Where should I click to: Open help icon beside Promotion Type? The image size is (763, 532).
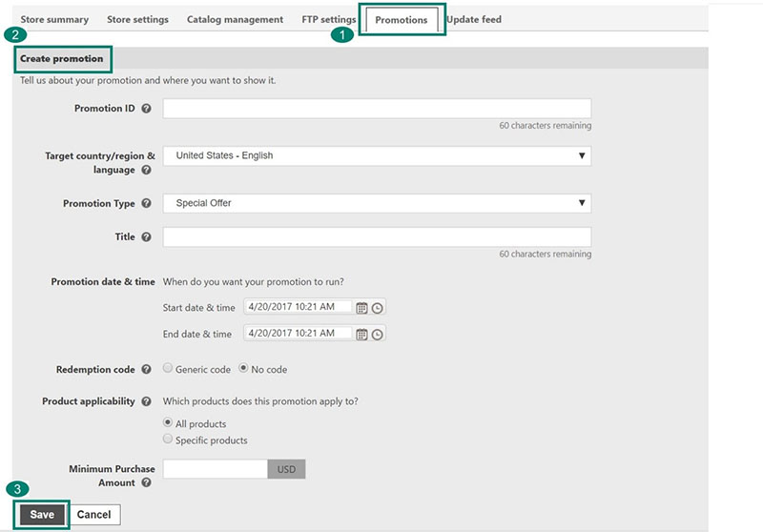(x=146, y=203)
